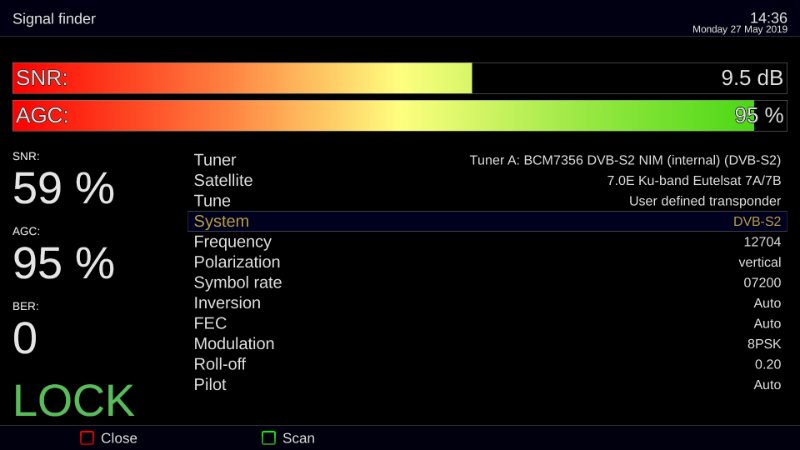Image resolution: width=800 pixels, height=450 pixels.
Task: Edit the Frequency value 12704
Action: (761, 242)
